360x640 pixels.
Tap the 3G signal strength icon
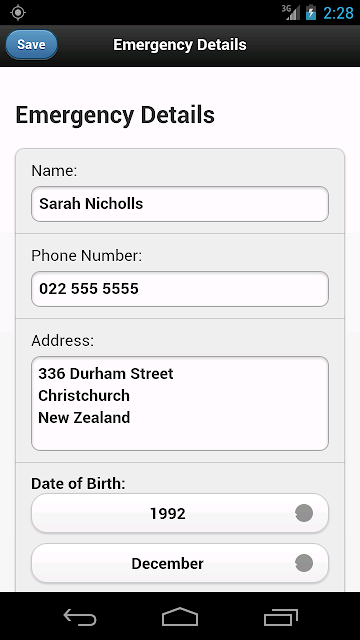tap(291, 12)
